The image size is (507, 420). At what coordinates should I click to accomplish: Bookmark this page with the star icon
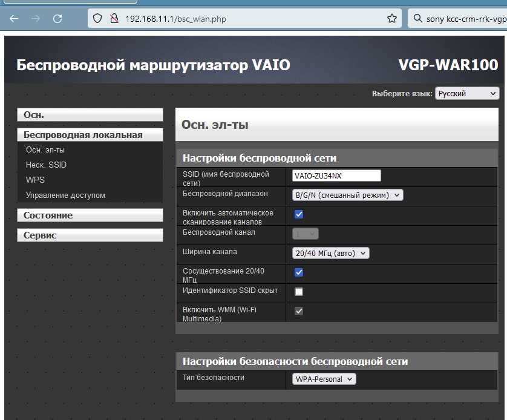point(392,18)
